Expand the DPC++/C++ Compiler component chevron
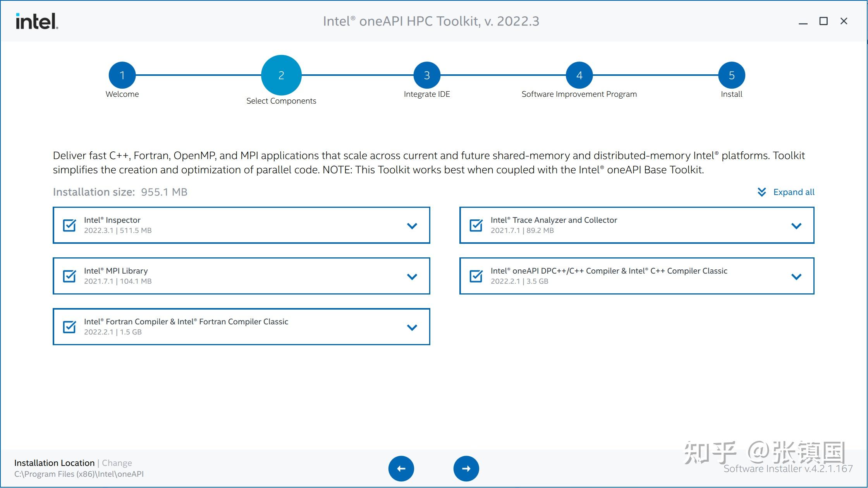Viewport: 868px width, 488px height. 796,277
